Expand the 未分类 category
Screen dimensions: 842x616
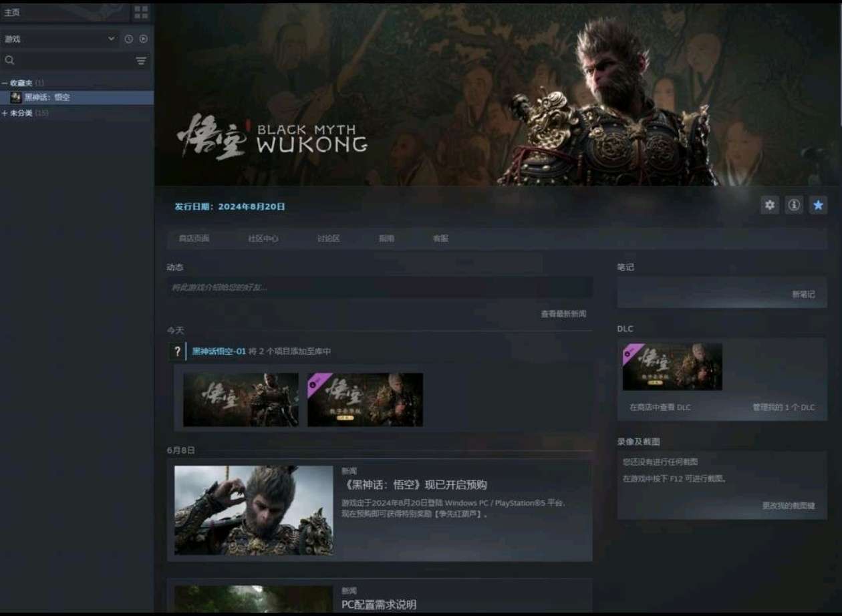(5, 113)
